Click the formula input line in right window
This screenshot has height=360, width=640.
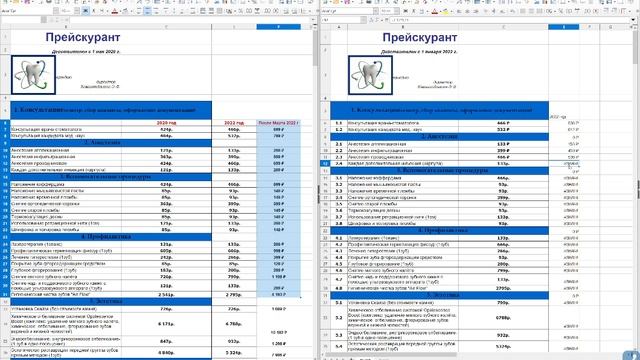tap(509, 20)
